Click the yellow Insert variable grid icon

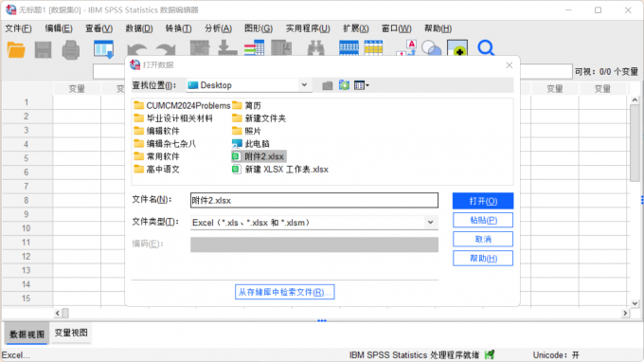373,48
